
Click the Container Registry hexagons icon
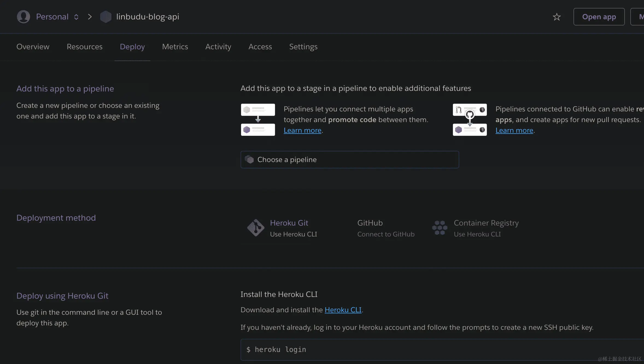(440, 228)
